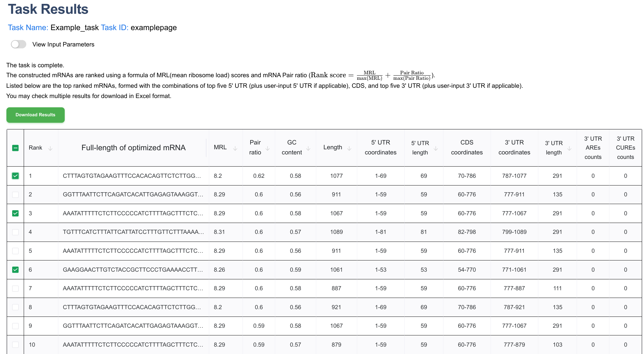The width and height of the screenshot is (644, 354).
Task: Toggle select-all checkbox in table header
Action: (x=15, y=148)
